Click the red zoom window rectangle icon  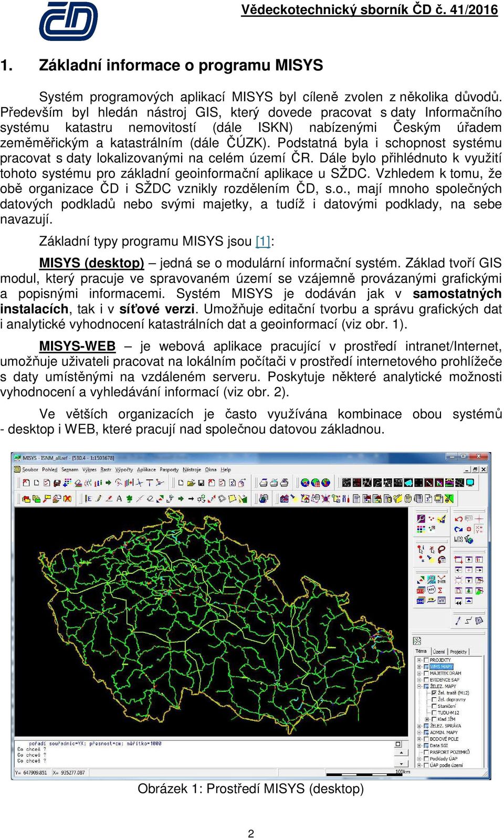pos(458,560)
